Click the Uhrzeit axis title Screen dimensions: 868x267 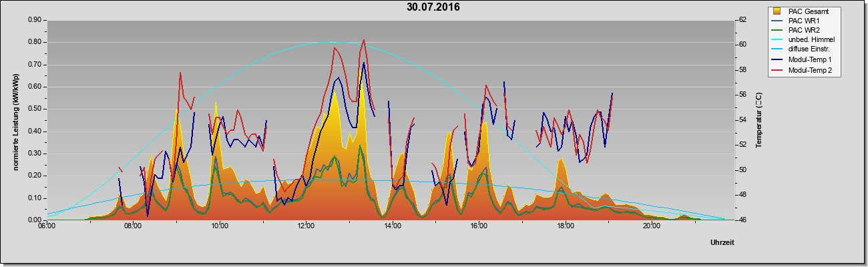(722, 243)
